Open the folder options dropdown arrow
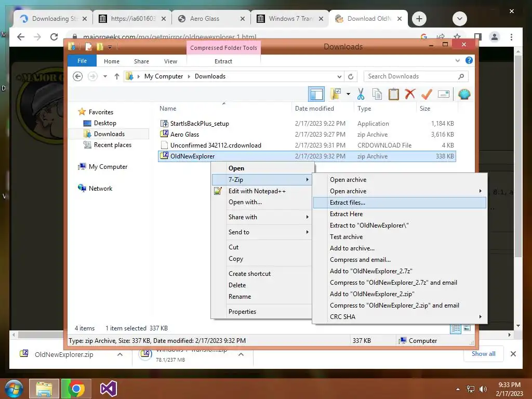The image size is (532, 399). (x=348, y=94)
